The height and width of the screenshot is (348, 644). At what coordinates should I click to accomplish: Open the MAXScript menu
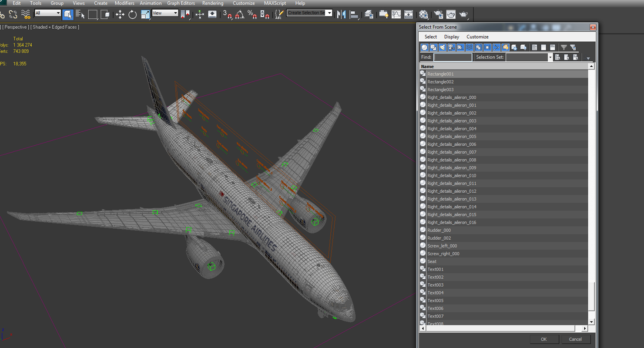(275, 3)
